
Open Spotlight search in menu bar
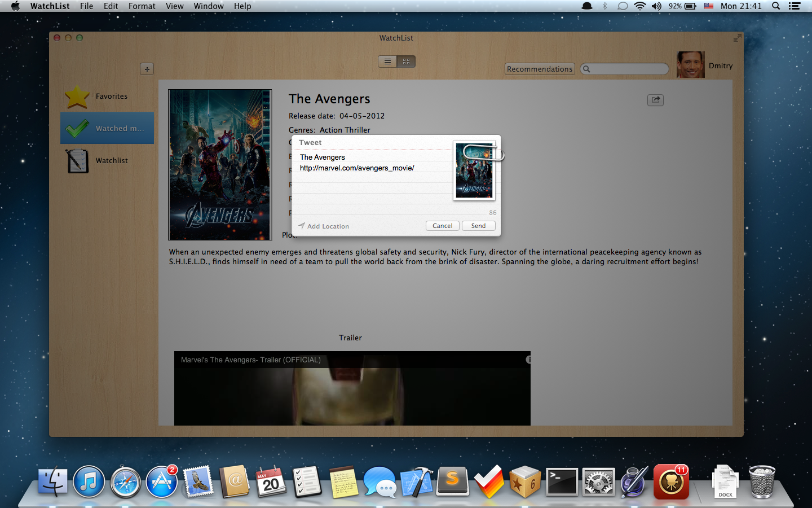point(776,6)
